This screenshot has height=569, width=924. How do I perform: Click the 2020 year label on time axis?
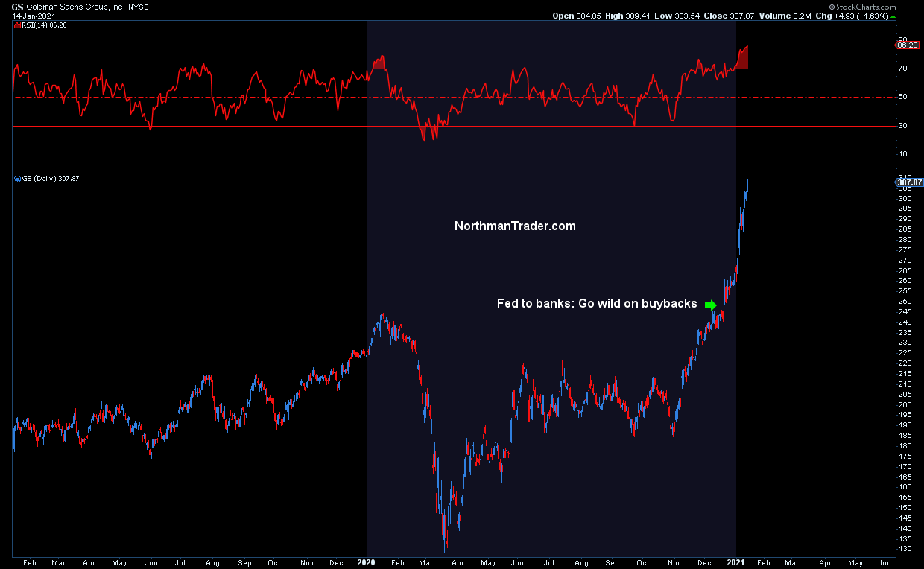tap(367, 563)
